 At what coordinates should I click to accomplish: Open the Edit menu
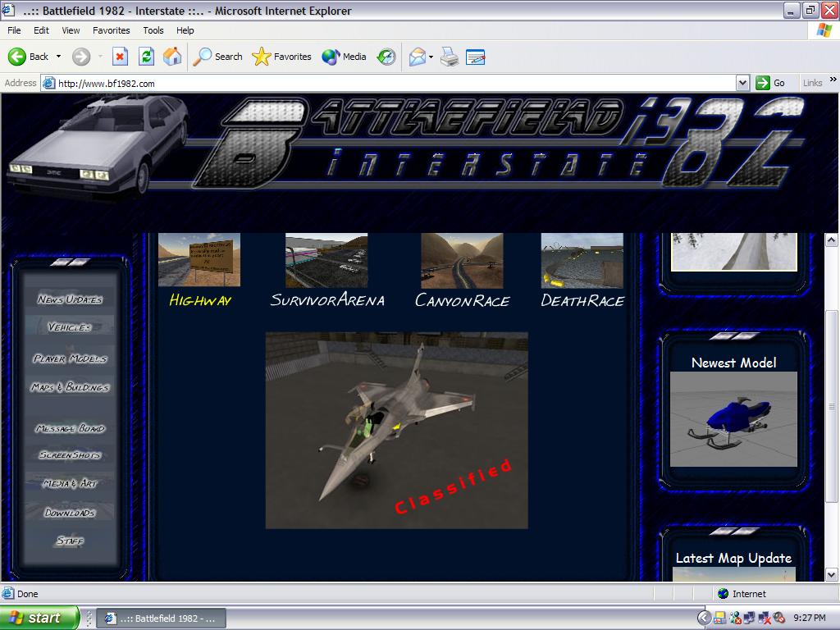[x=41, y=30]
